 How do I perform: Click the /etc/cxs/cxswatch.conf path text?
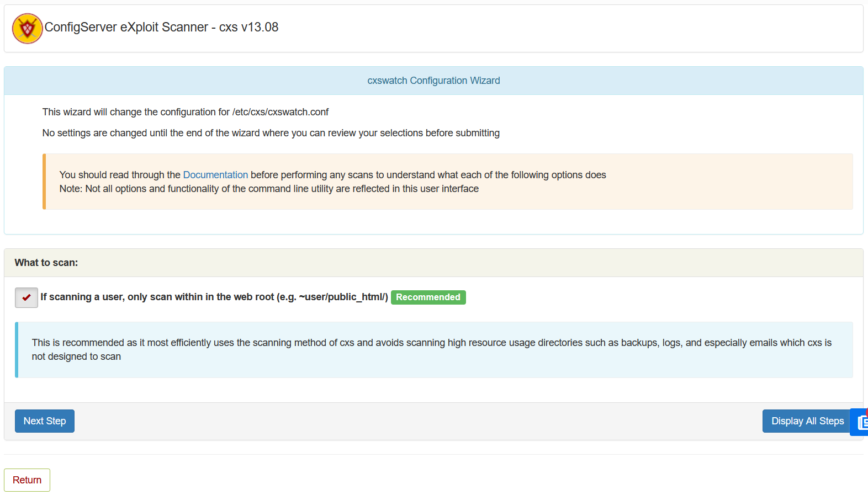click(x=280, y=112)
